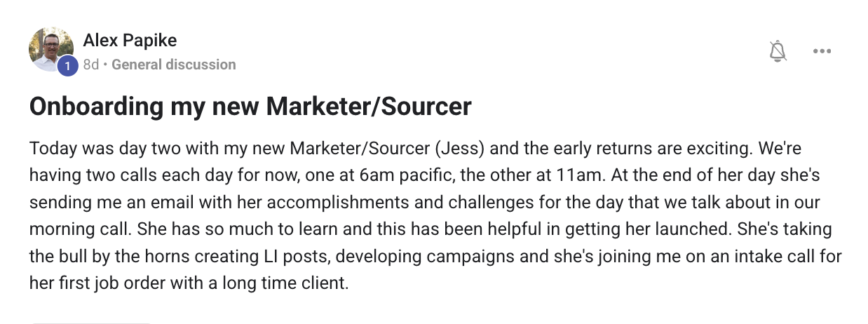This screenshot has width=868, height=324.
Task: Open the three-dot more options menu
Action: [822, 51]
